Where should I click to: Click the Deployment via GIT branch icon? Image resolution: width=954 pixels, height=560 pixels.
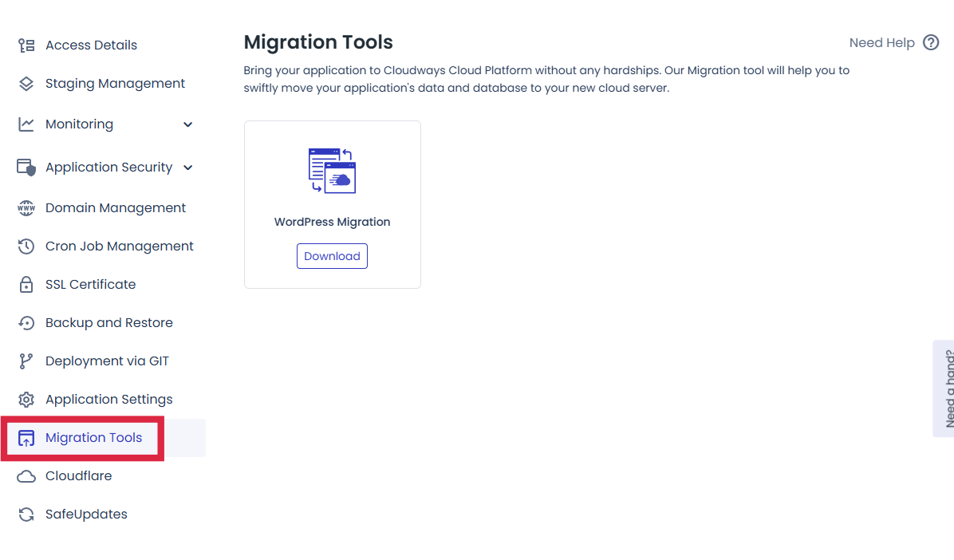coord(26,361)
